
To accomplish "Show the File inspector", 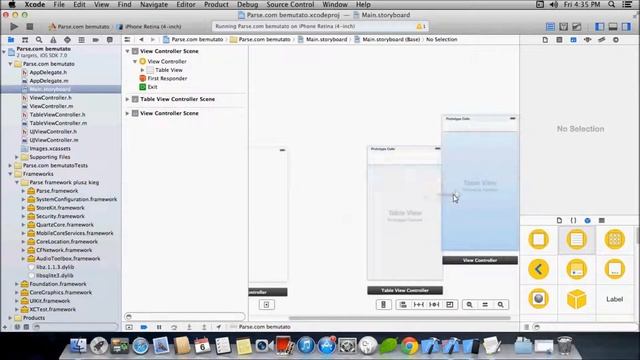I will 545,40.
